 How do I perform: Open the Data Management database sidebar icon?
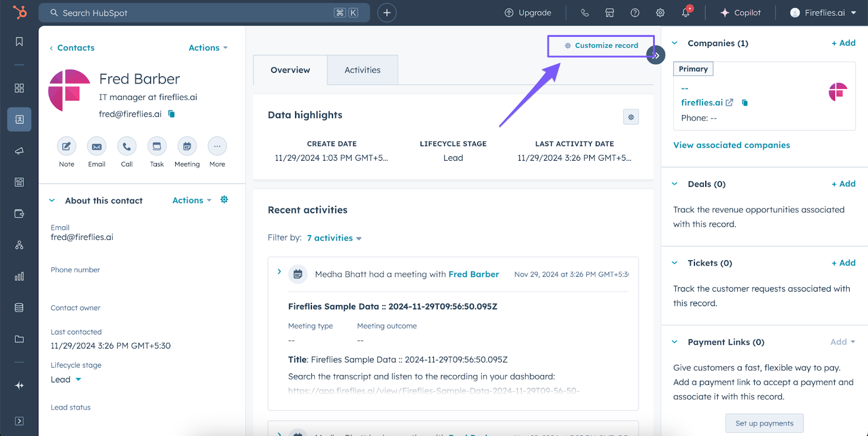tap(19, 308)
